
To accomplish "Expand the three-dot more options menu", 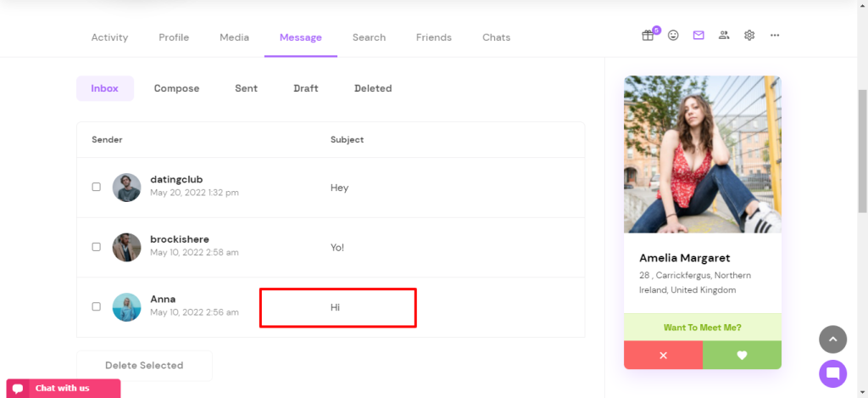I will [775, 36].
